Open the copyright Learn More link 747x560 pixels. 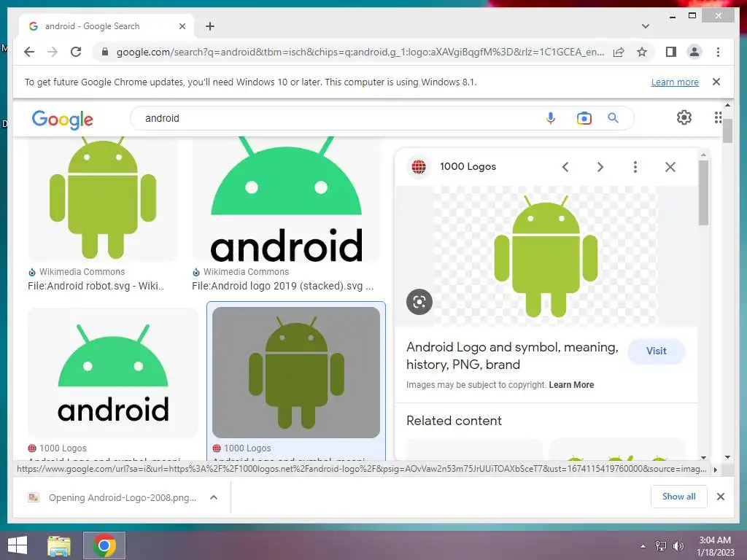(x=571, y=385)
